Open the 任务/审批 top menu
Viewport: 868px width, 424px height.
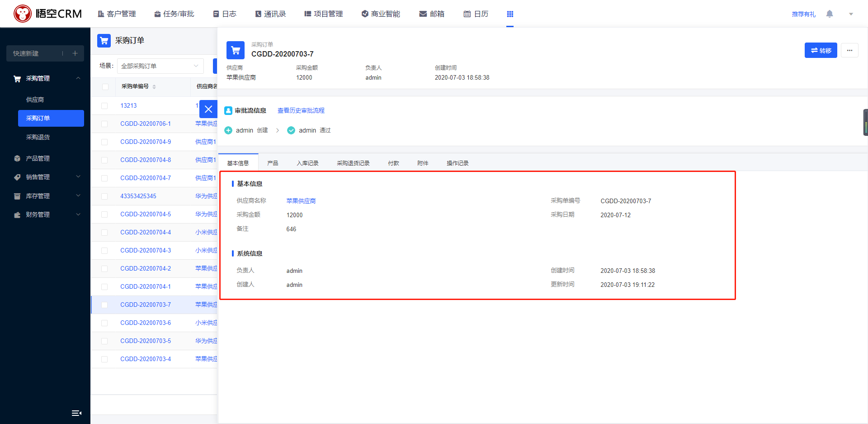tap(174, 14)
